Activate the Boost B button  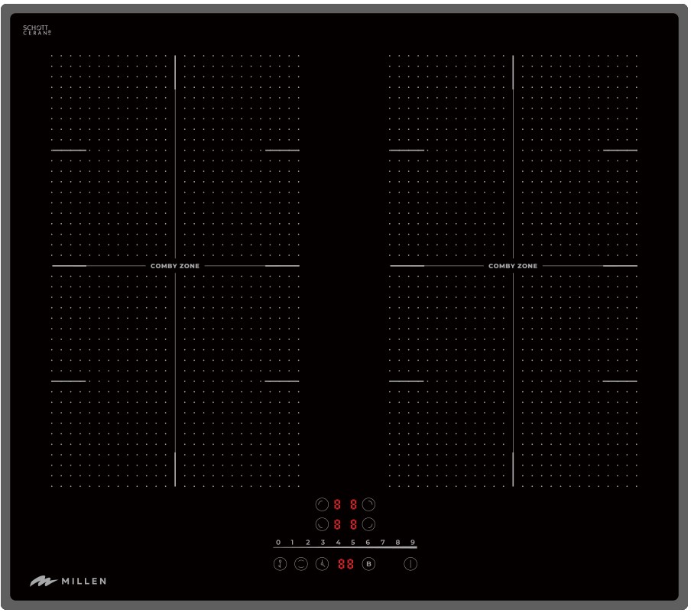point(368,565)
